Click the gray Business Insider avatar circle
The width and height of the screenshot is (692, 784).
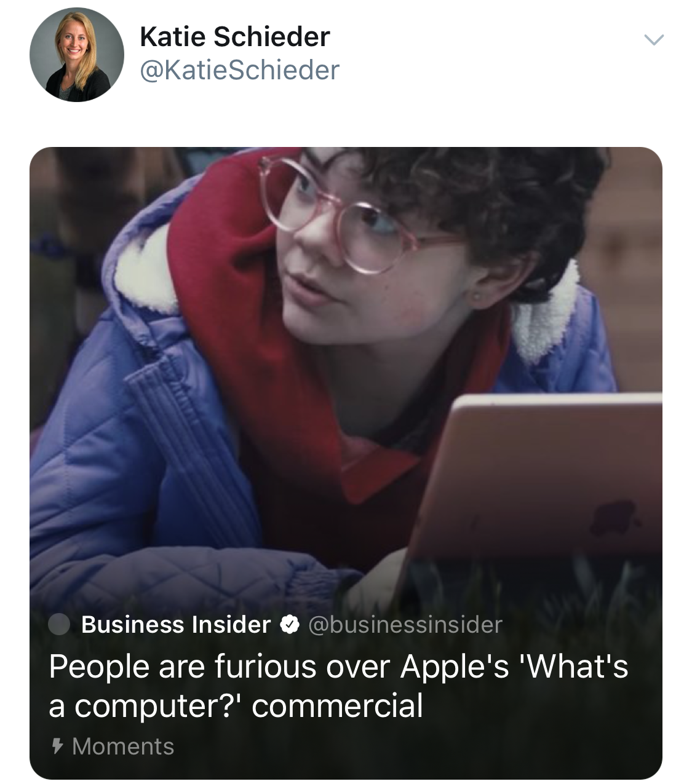(x=60, y=624)
